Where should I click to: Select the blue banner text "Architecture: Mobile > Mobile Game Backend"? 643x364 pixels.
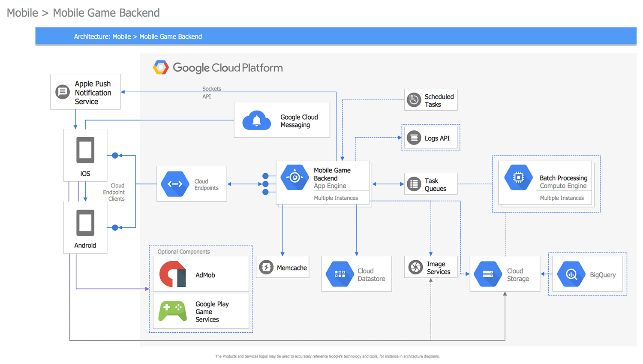(138, 36)
